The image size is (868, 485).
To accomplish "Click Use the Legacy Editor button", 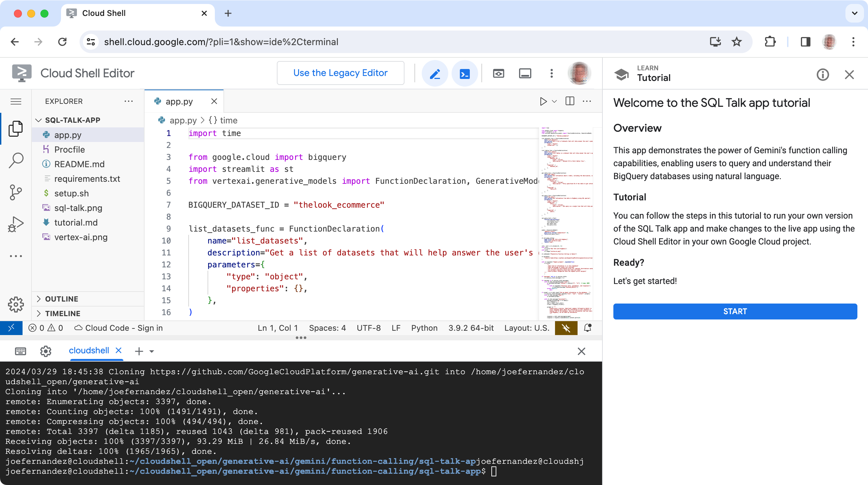I will 340,73.
